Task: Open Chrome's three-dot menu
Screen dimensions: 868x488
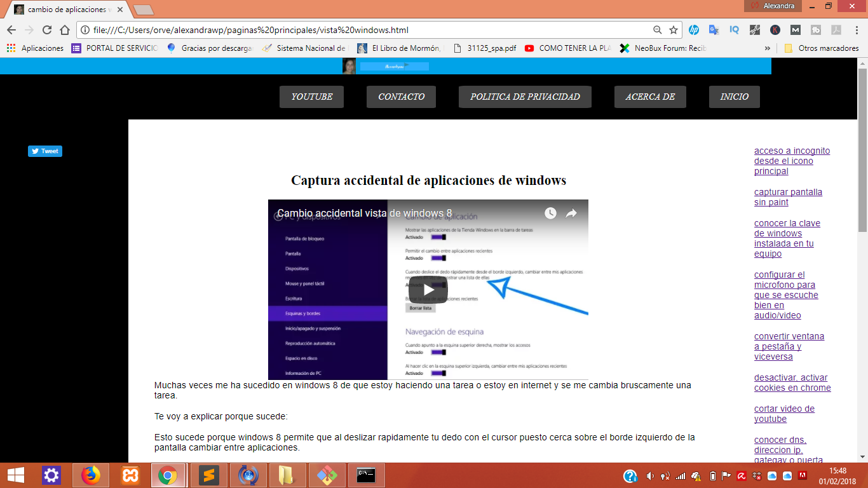Action: pos(856,30)
